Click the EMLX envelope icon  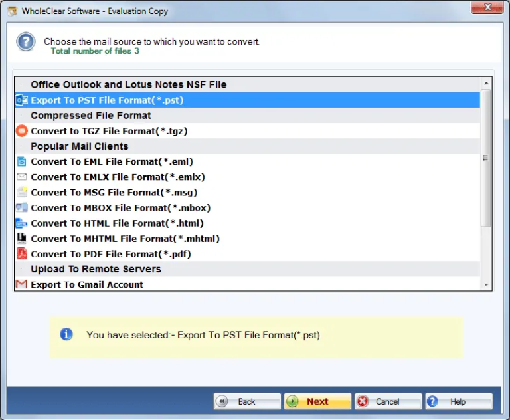21,177
